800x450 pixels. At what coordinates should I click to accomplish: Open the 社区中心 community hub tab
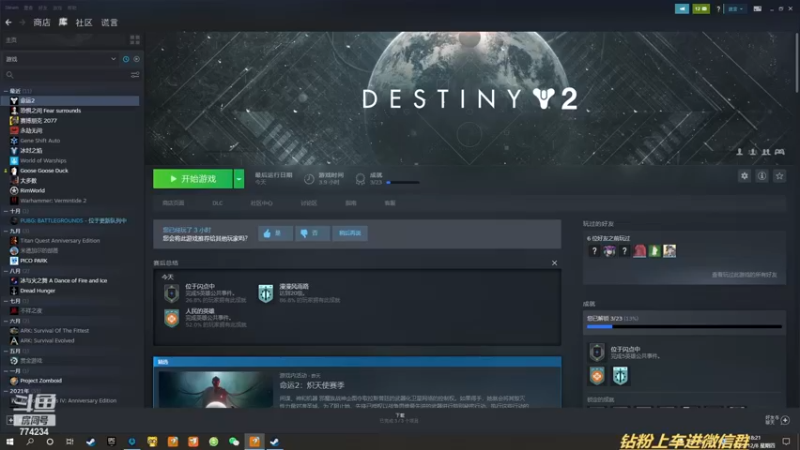[x=262, y=203]
